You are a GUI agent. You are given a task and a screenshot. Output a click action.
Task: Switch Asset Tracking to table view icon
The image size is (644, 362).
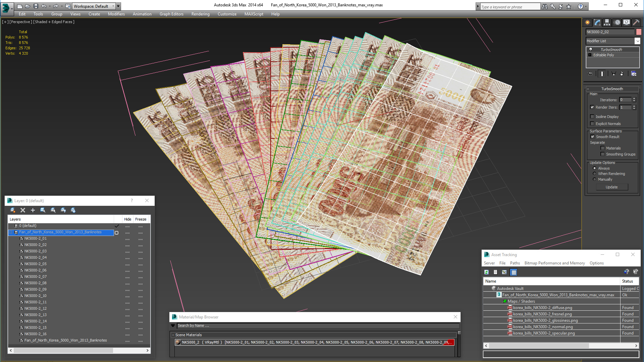[514, 272]
